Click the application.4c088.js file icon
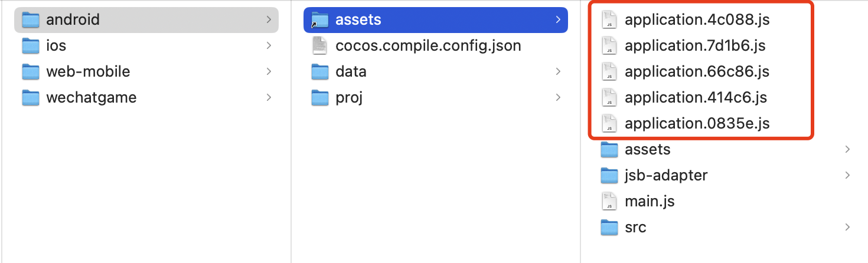Viewport: 868px width, 263px height. [609, 20]
